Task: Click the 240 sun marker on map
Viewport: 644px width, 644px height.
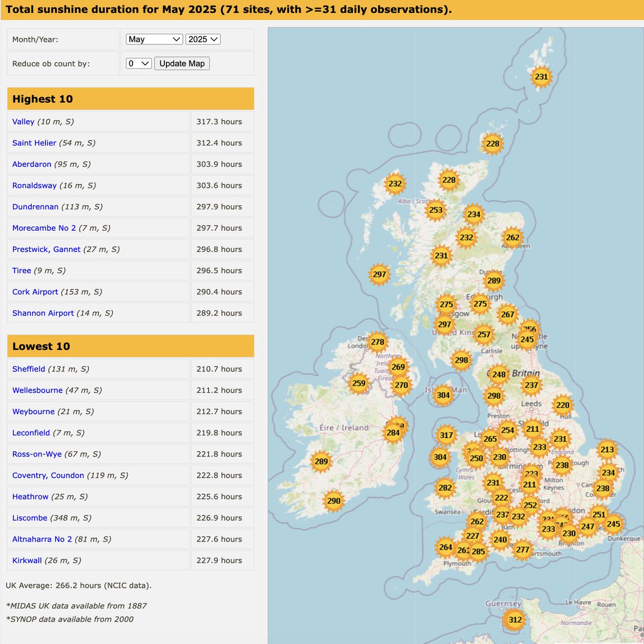Action: 500,540
